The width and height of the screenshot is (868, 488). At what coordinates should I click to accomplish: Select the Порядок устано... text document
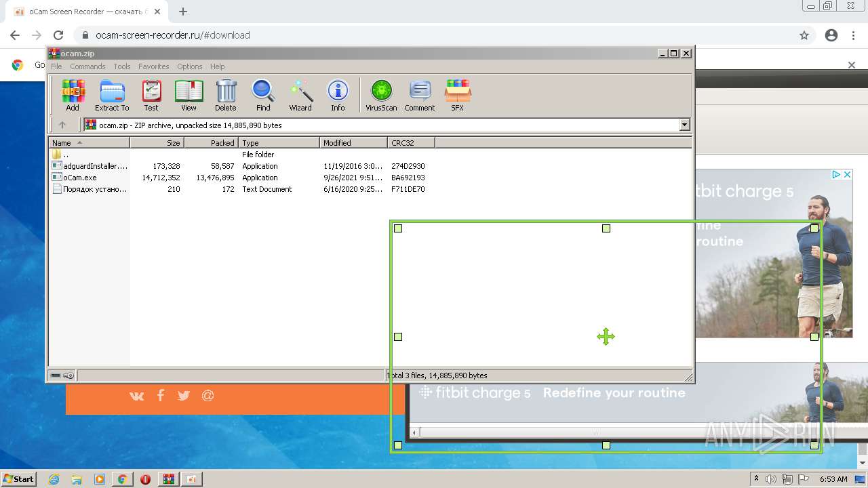click(90, 189)
